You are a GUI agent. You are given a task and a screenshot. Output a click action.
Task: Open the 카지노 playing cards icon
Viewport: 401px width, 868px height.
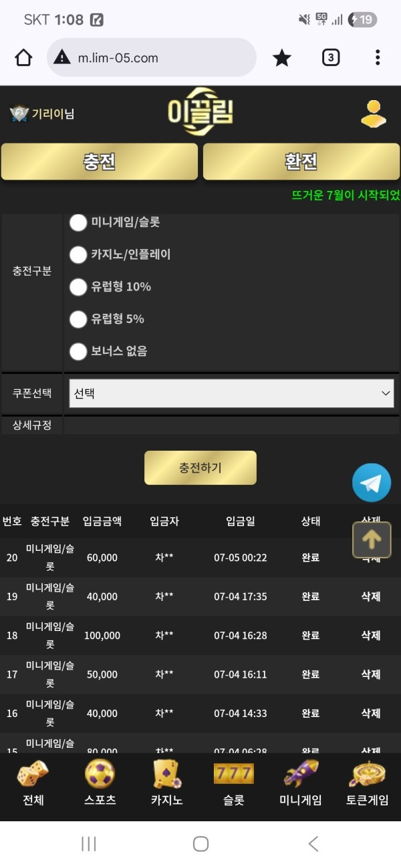tap(166, 776)
